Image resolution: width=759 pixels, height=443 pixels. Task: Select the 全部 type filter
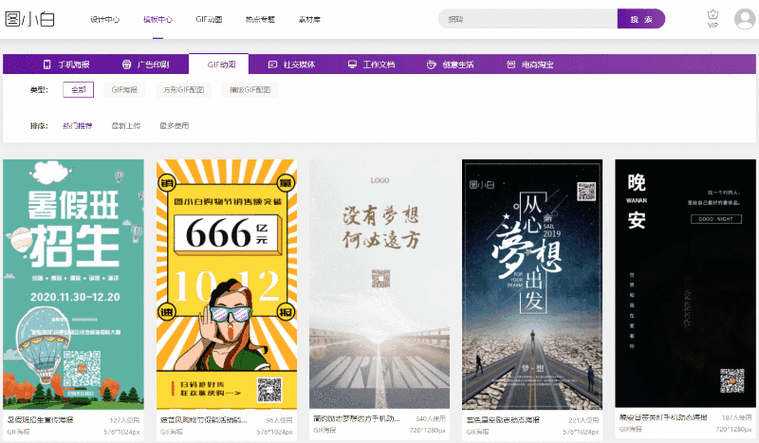77,90
